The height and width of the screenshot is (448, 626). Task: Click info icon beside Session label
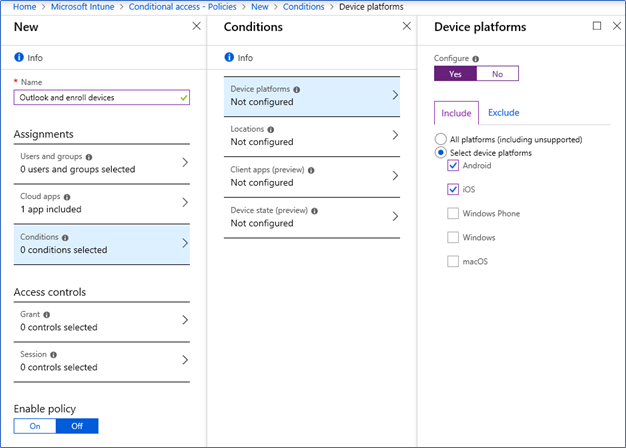(53, 355)
